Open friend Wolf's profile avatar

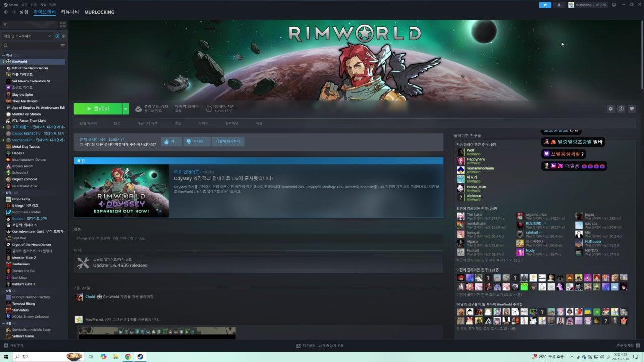click(460, 152)
